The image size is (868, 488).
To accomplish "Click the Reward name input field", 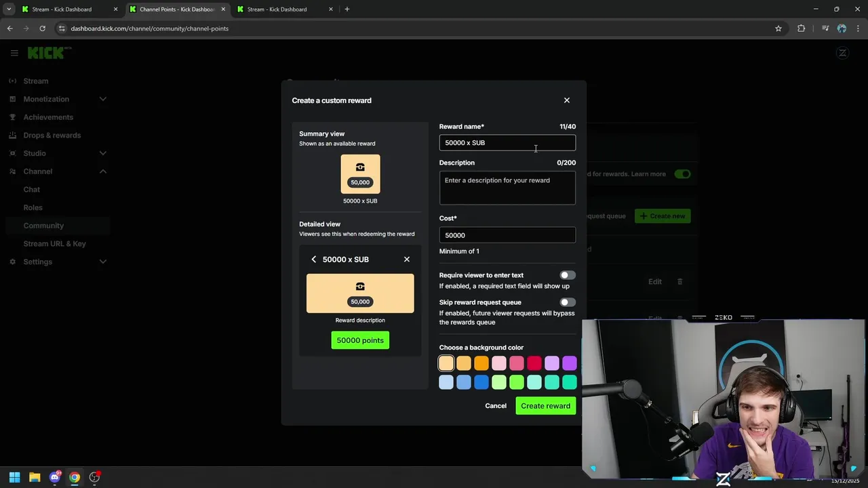I will 507,142.
